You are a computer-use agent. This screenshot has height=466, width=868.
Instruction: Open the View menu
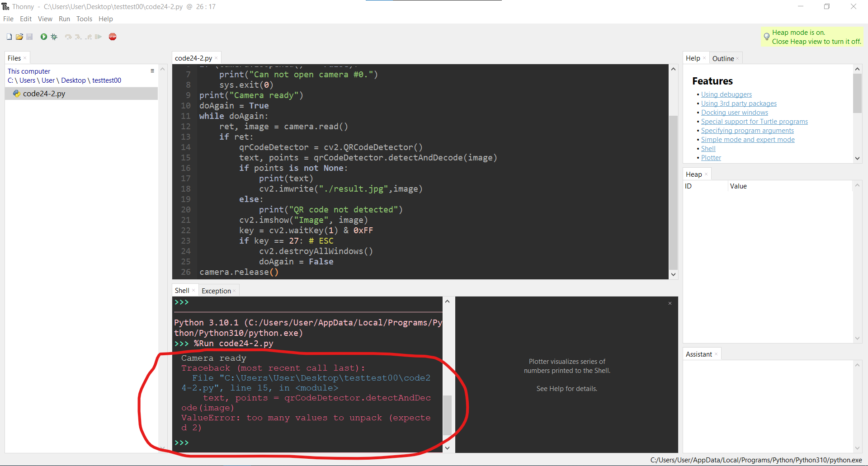point(45,19)
